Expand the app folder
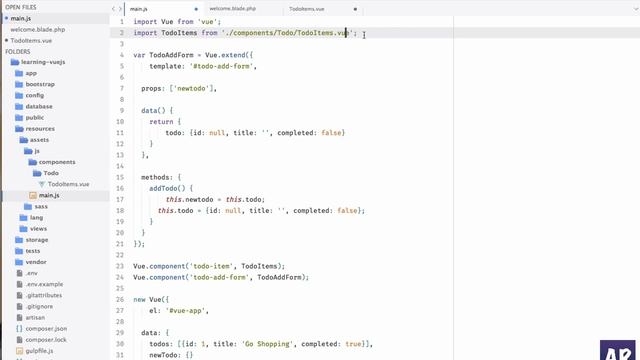 [x=31, y=73]
